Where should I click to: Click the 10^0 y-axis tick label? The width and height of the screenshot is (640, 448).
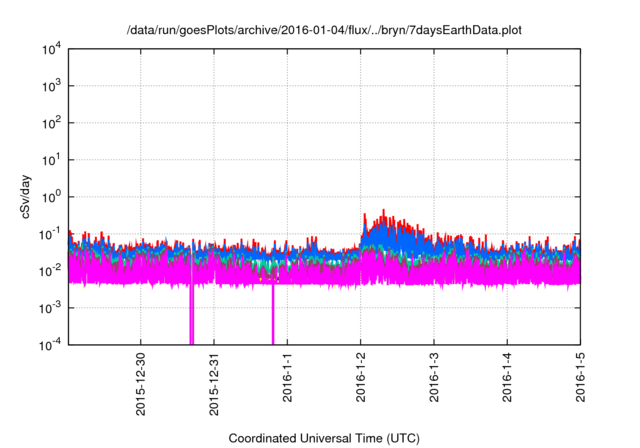pos(51,197)
